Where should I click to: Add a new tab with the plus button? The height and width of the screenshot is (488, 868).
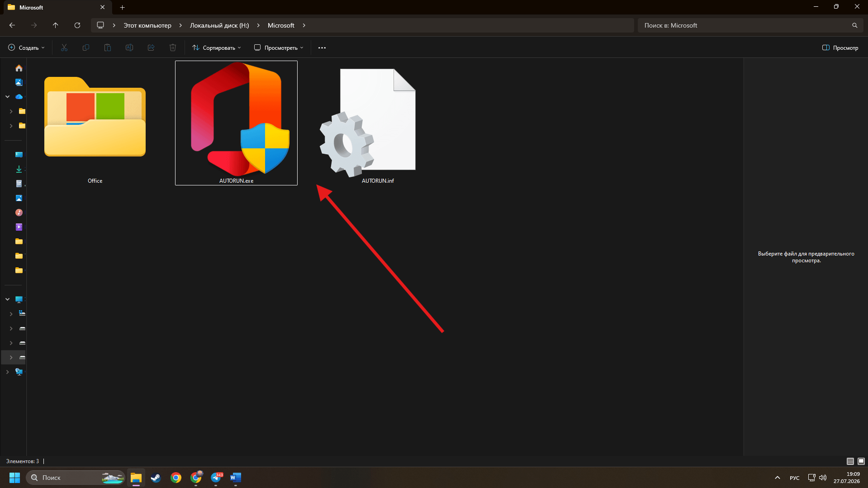click(x=122, y=7)
